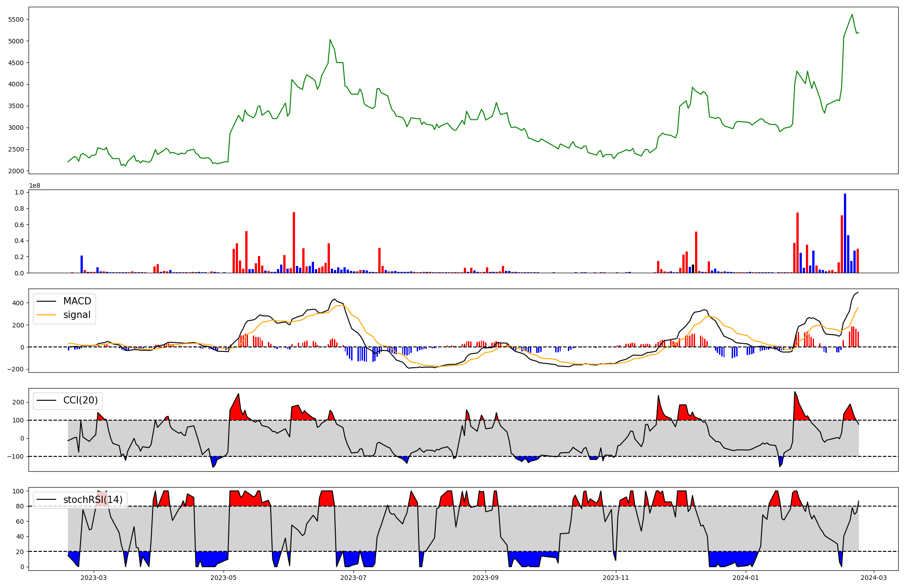Click the 200 tick on CCI axis
Image resolution: width=905 pixels, height=588 pixels.
18,402
